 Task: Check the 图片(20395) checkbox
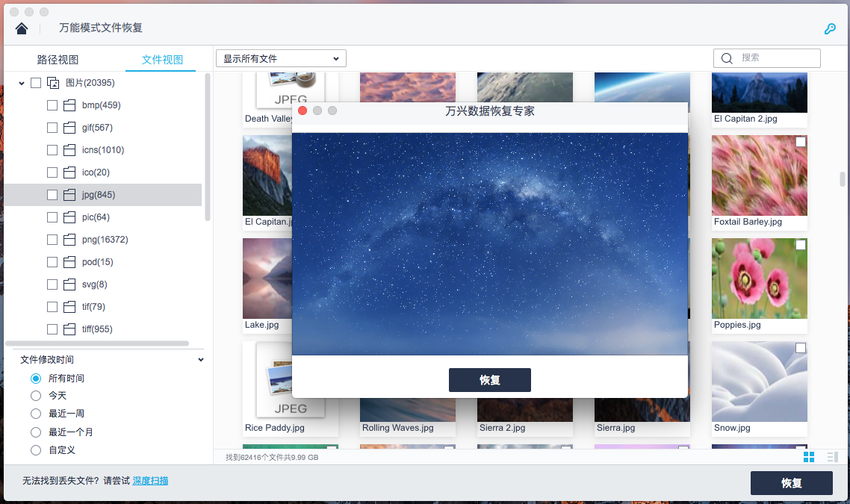click(x=36, y=83)
